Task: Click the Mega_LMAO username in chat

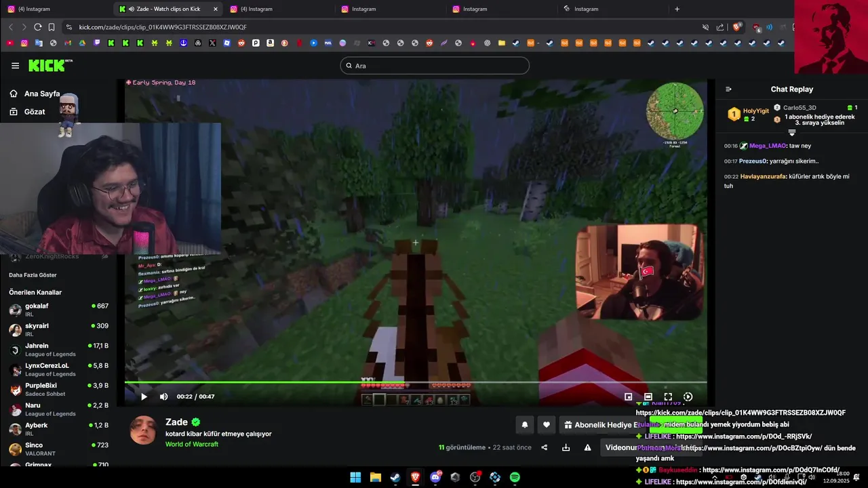Action: (x=768, y=146)
